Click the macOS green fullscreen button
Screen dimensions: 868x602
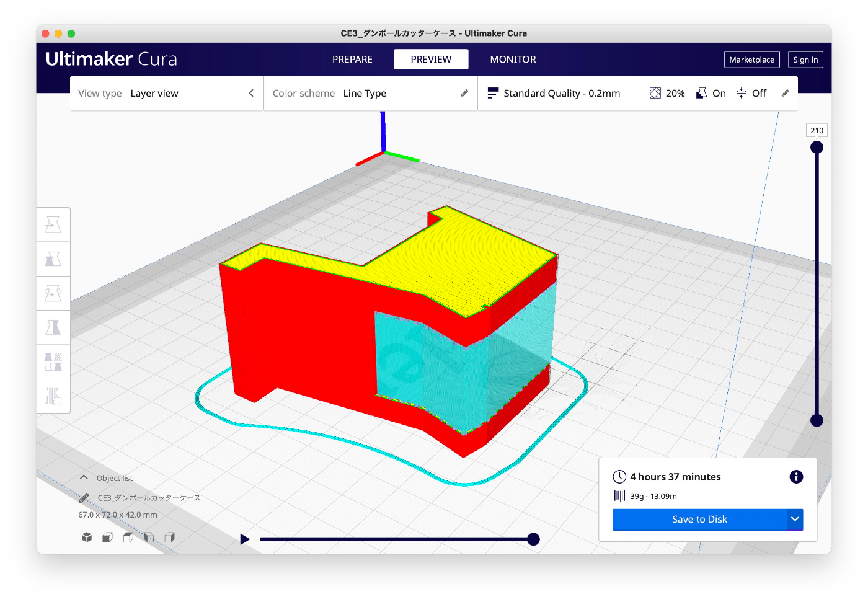[x=71, y=33]
